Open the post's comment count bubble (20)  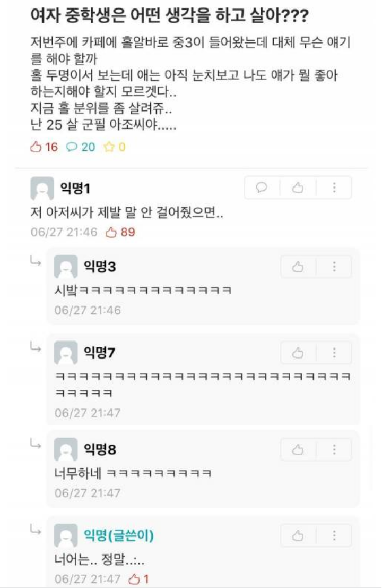tap(81, 147)
